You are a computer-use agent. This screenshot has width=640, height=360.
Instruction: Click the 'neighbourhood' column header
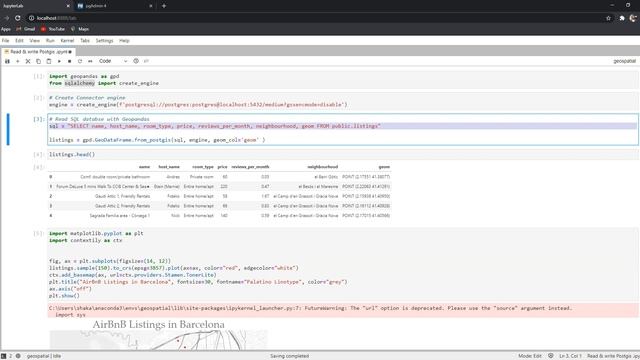tap(322, 167)
